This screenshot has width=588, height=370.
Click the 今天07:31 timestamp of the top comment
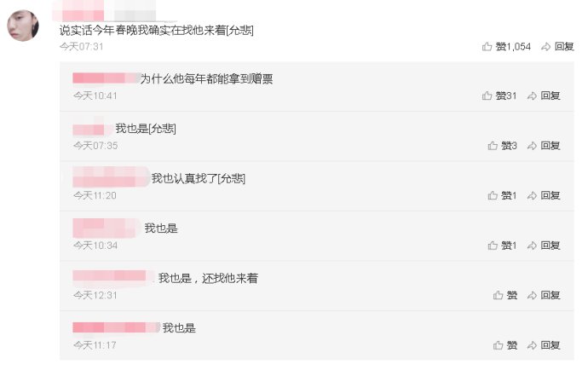pos(81,47)
